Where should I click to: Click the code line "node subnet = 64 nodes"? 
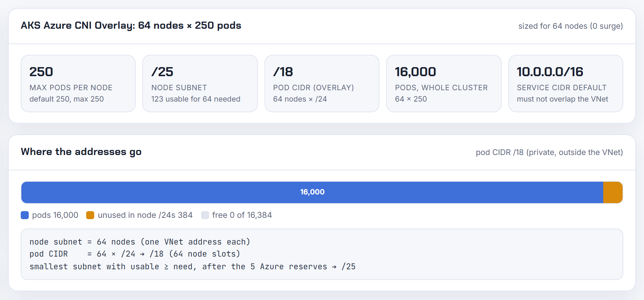click(140, 242)
